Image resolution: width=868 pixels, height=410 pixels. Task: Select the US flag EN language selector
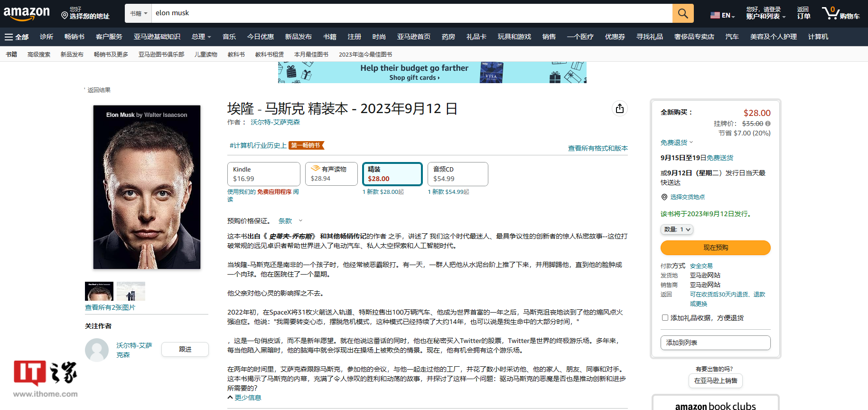click(x=722, y=15)
